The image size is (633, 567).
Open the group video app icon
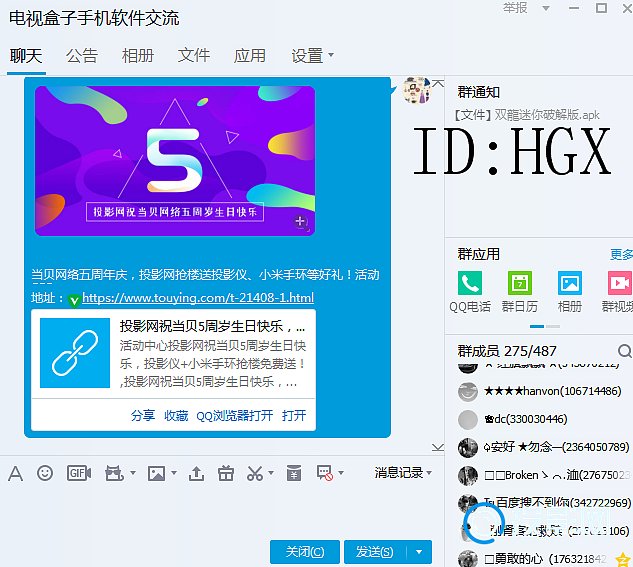[620, 283]
